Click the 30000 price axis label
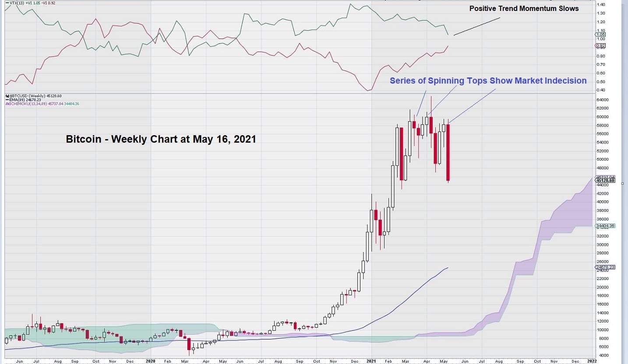 (602, 245)
